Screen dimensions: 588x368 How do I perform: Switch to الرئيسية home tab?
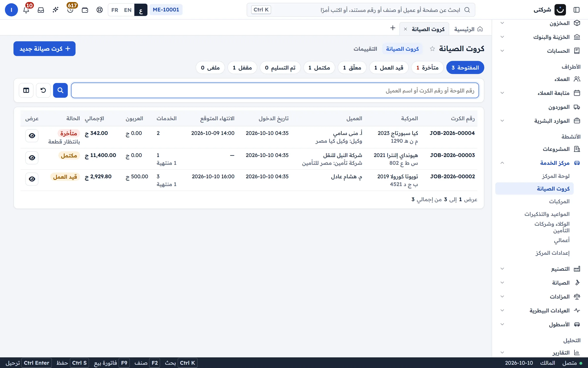[468, 29]
